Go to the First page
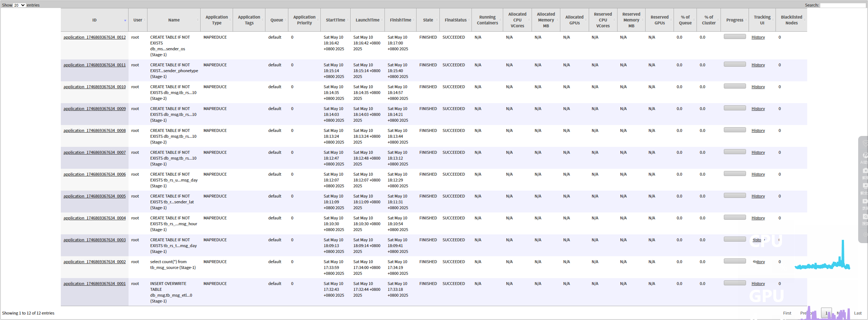 pos(787,313)
